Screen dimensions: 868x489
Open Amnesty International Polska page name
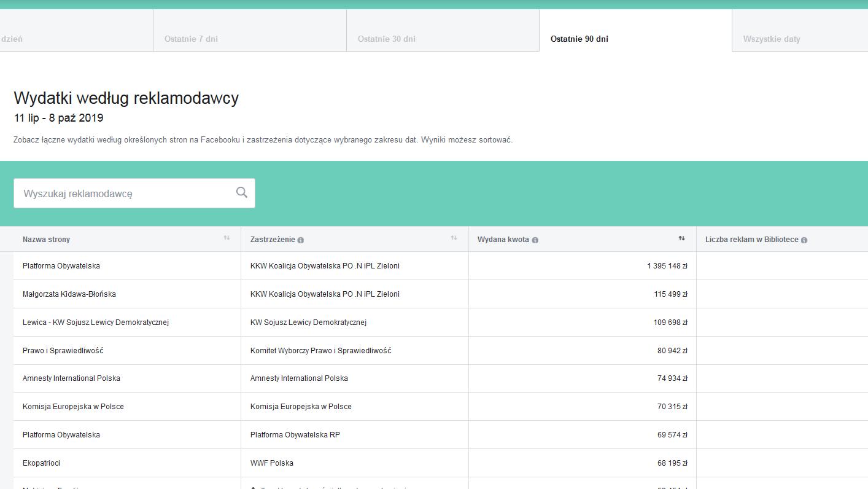coord(71,378)
